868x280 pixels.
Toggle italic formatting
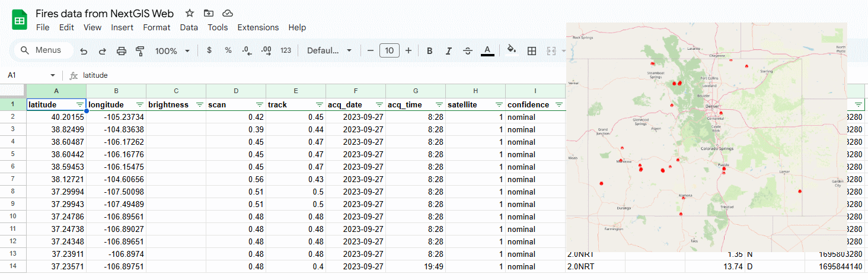(x=449, y=51)
